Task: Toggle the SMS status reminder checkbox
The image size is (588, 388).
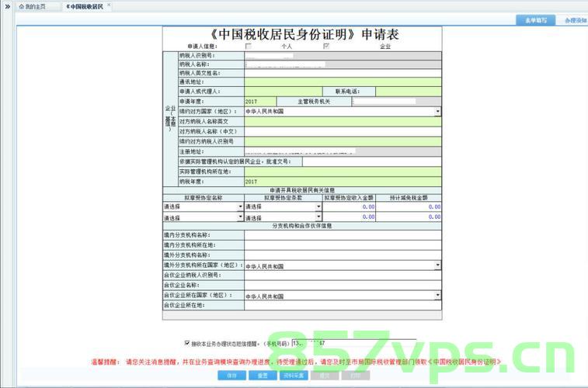Action: coord(187,343)
